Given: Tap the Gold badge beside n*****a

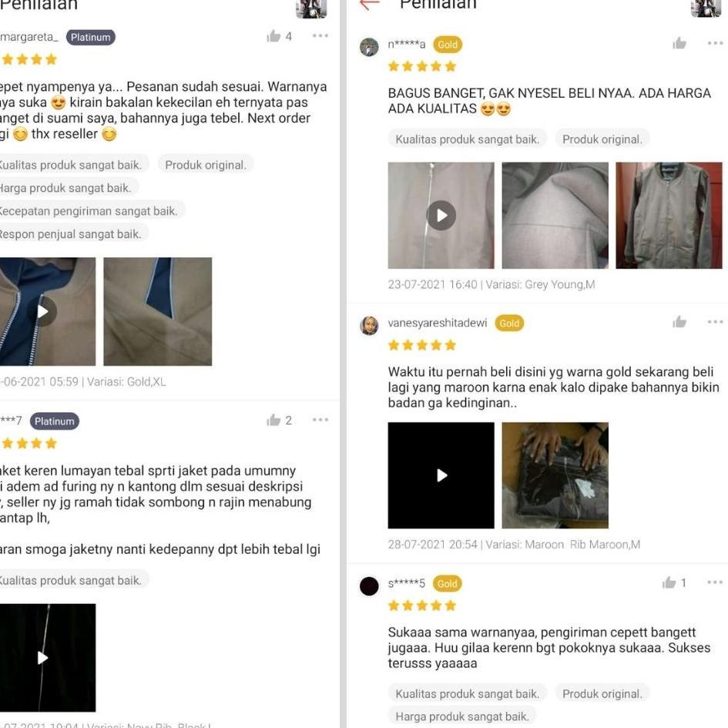Looking at the screenshot, I should pyautogui.click(x=448, y=45).
